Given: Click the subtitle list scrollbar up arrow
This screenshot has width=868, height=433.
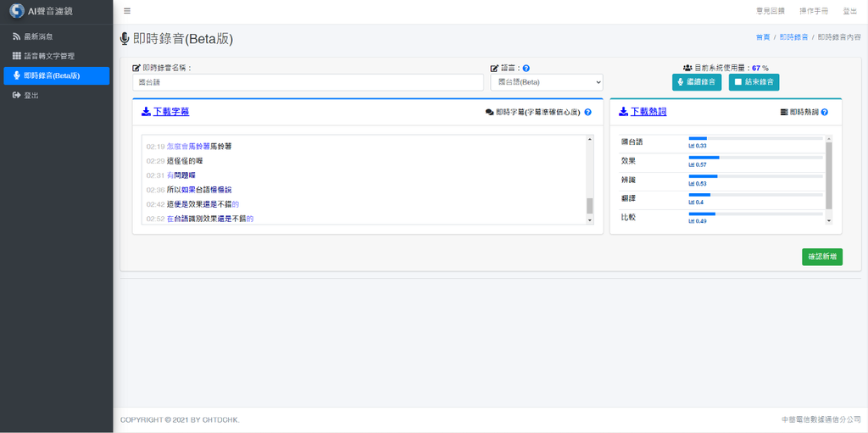Looking at the screenshot, I should pyautogui.click(x=590, y=140).
